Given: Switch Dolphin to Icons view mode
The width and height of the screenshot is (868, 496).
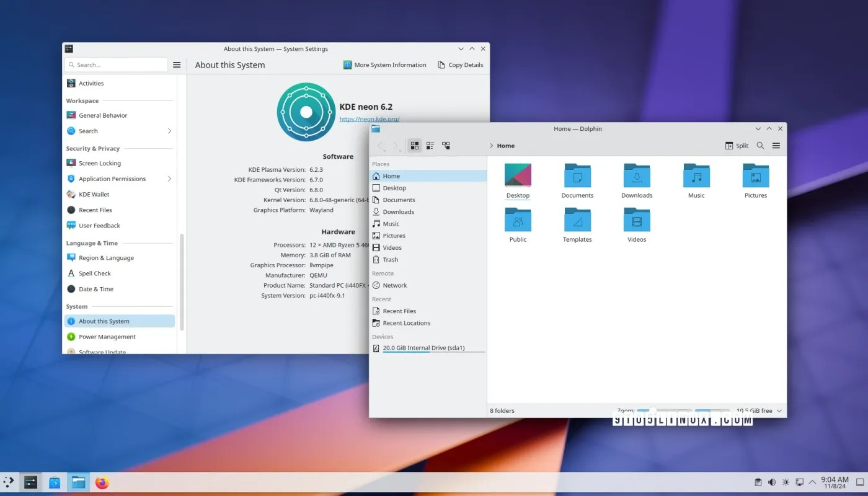Looking at the screenshot, I should (415, 146).
